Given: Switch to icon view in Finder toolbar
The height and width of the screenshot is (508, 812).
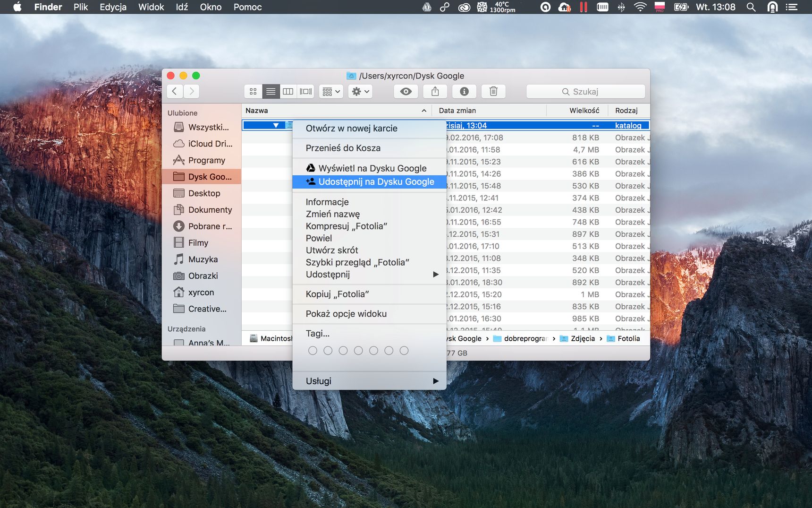Looking at the screenshot, I should (x=253, y=91).
